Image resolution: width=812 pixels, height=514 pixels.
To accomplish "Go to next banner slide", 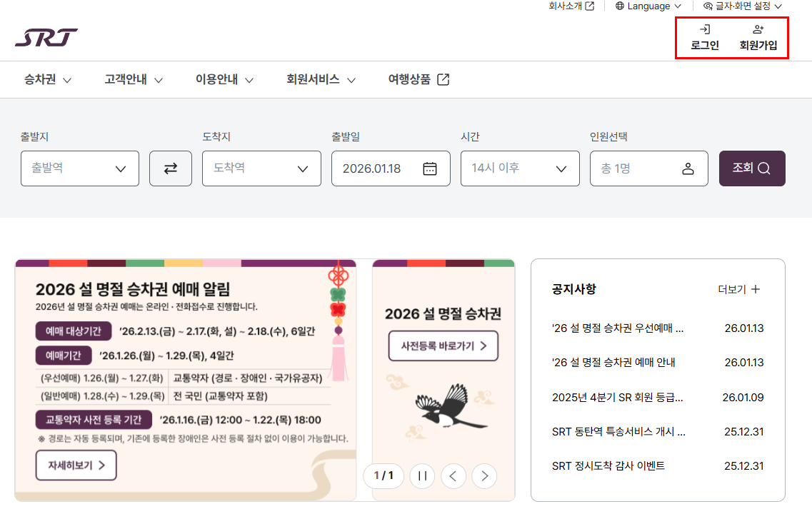I will 484,475.
